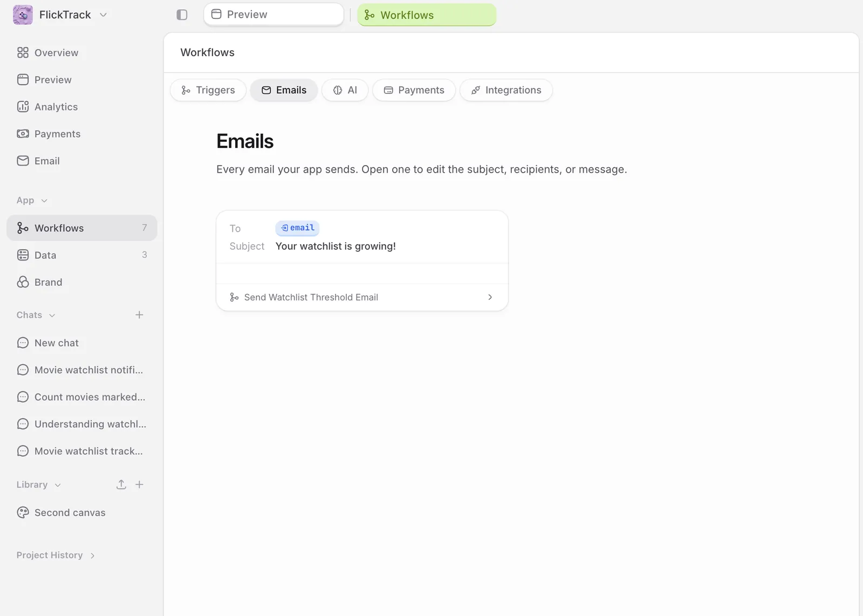The width and height of the screenshot is (863, 616).
Task: Click the Project History label
Action: pos(50,555)
